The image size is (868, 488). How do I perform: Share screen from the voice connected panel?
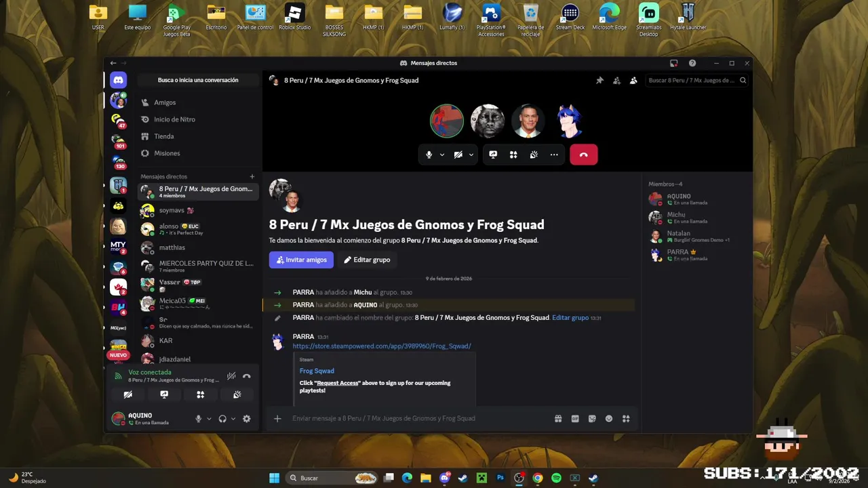pos(164,394)
